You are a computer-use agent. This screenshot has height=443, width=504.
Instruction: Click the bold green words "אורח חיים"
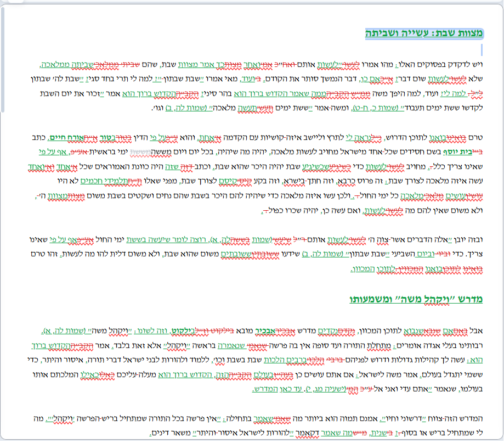point(66,137)
